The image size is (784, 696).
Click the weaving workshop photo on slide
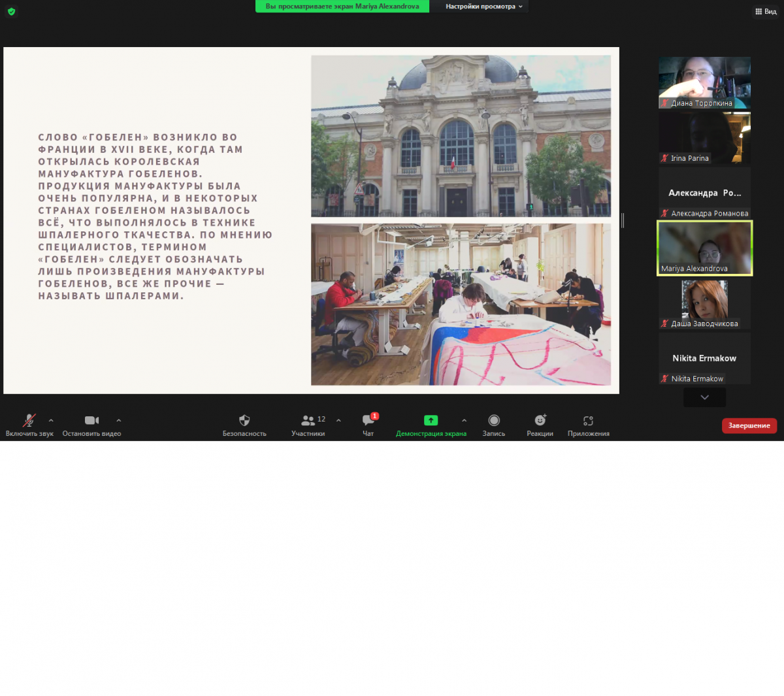tap(461, 305)
